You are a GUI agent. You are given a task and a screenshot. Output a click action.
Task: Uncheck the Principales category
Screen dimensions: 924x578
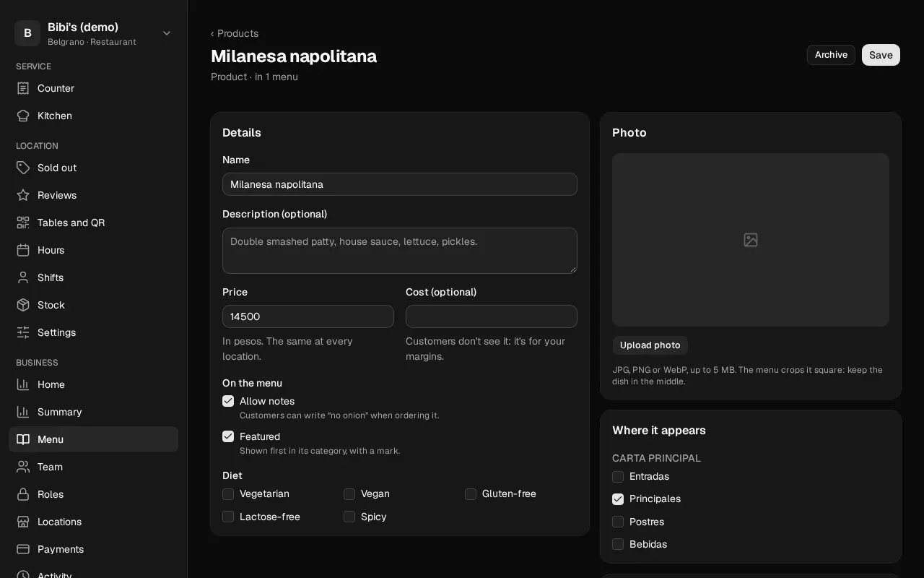pyautogui.click(x=618, y=499)
